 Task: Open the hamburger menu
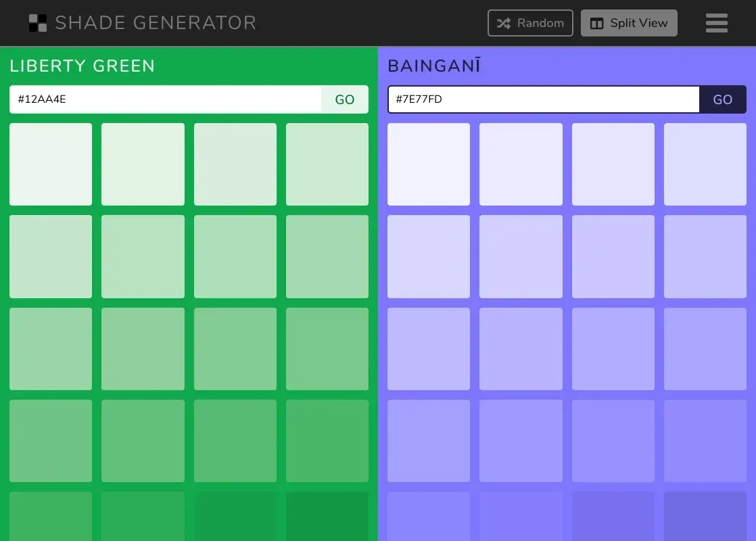coord(717,23)
